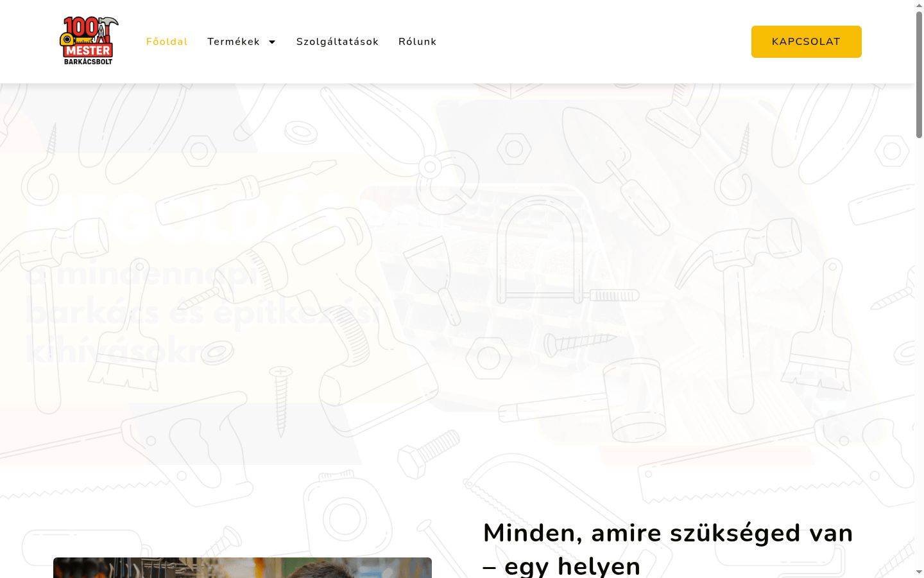
Task: Open the Rólunk page
Action: point(418,42)
